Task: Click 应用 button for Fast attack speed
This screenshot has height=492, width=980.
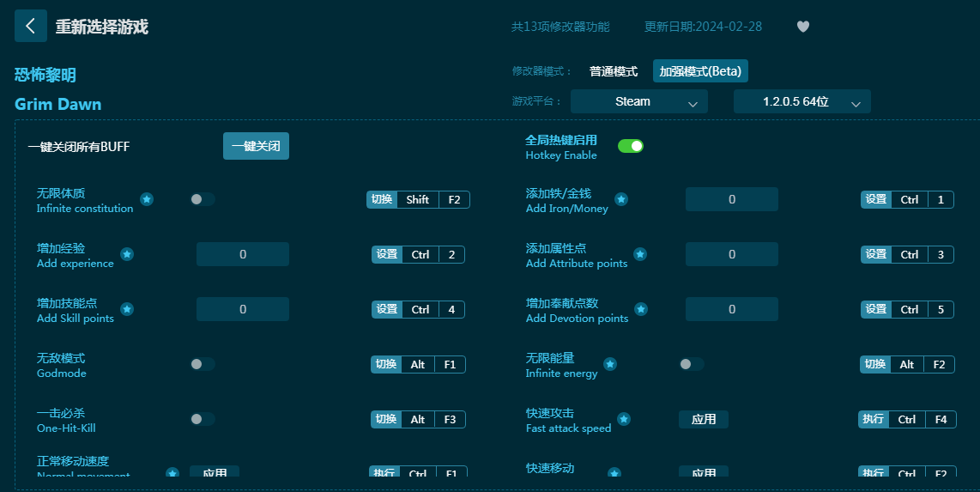Action: pyautogui.click(x=704, y=420)
